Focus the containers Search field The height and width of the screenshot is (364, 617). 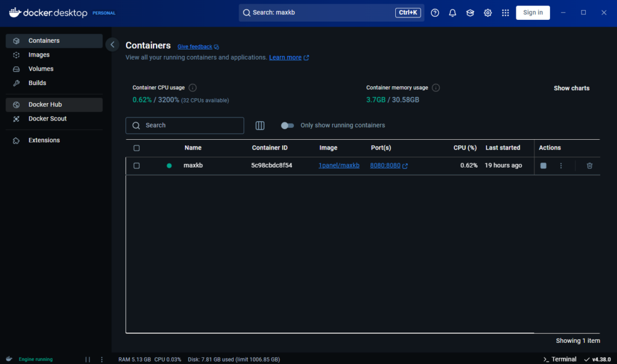[184, 125]
